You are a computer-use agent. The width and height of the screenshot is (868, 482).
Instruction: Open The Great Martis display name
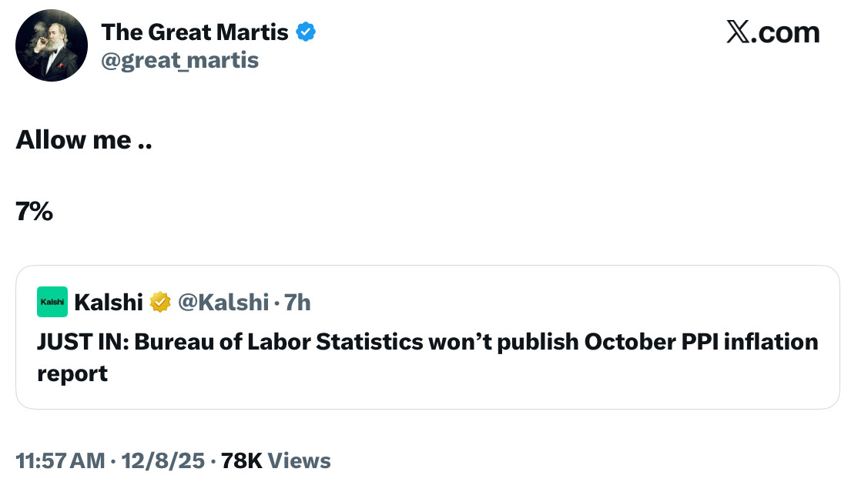(x=195, y=32)
